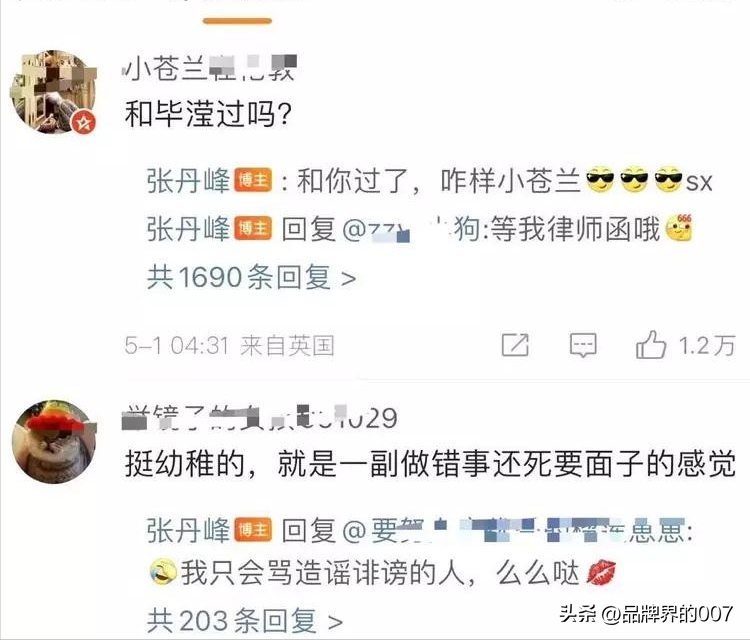Tap the 666 emoji after 等我律师函哦
750x640 pixels.
[679, 227]
